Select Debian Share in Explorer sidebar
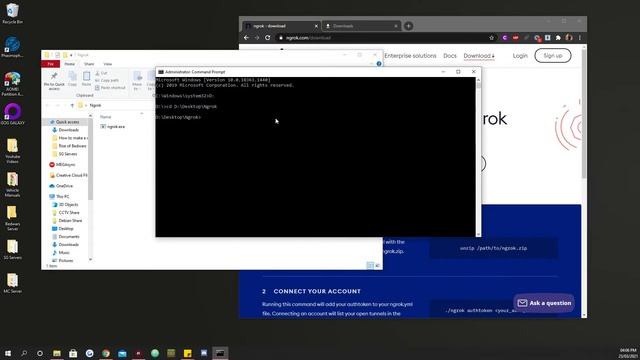 pos(67,220)
